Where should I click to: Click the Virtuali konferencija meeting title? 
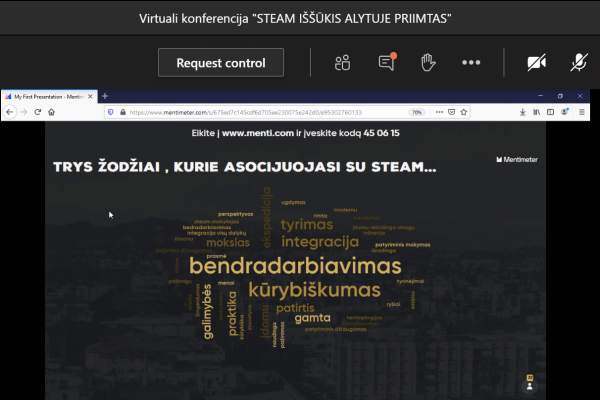coord(295,18)
